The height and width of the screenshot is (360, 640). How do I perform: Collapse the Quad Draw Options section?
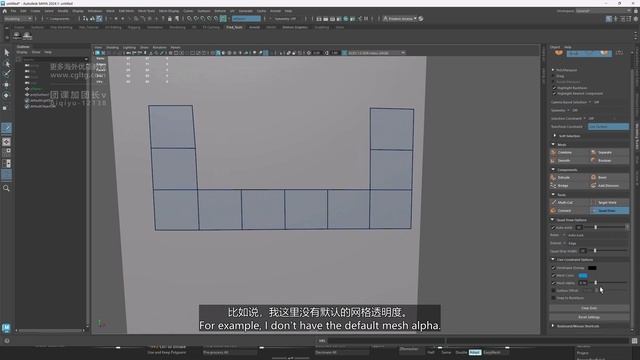(553, 220)
